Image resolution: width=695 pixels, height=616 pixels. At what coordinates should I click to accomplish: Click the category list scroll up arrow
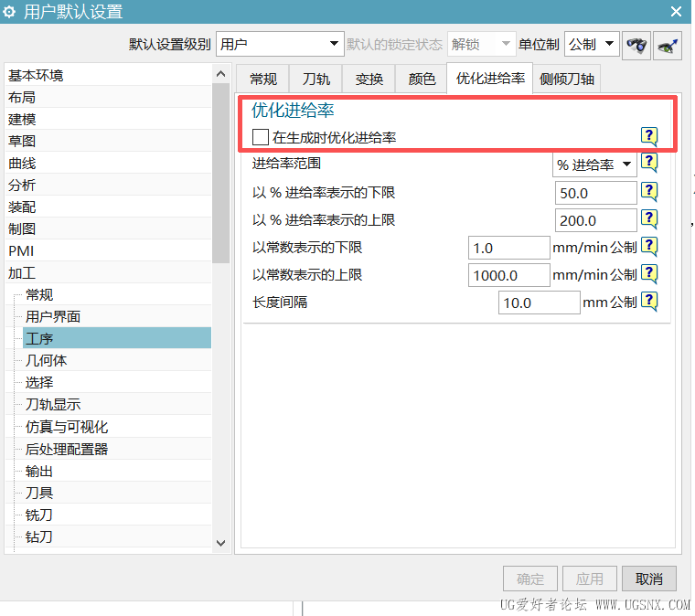[x=220, y=74]
